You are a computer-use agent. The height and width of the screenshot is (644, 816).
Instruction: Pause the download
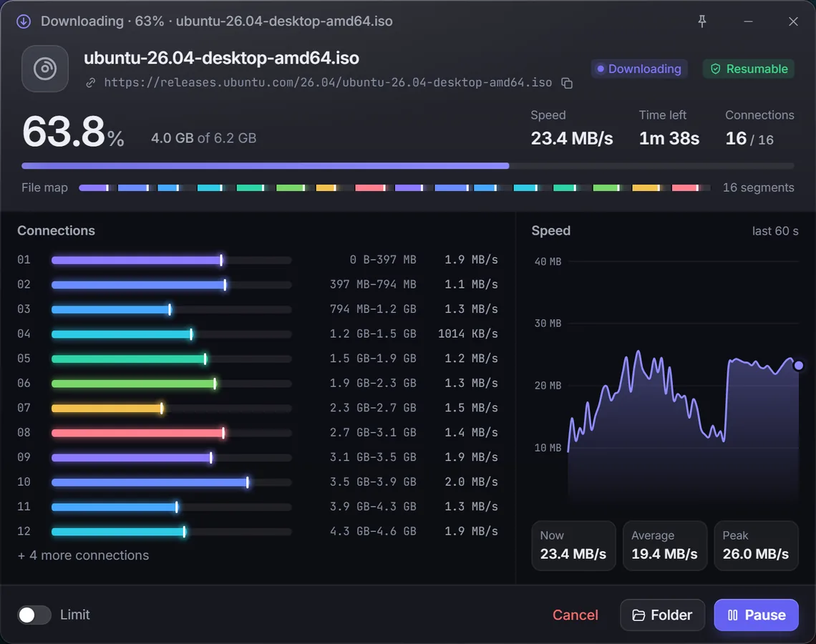[x=756, y=615]
